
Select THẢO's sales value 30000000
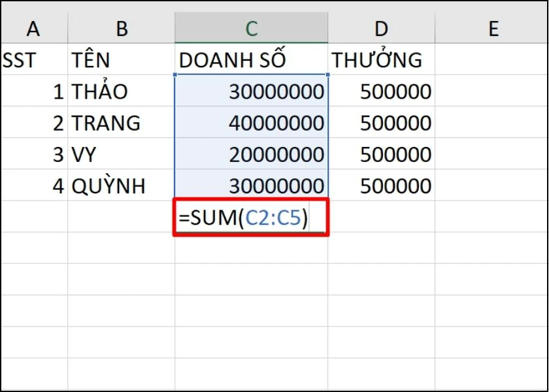[x=252, y=91]
